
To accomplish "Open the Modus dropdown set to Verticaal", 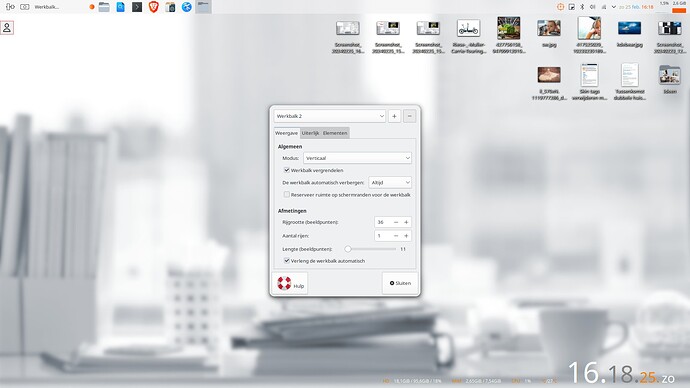I will [357, 158].
